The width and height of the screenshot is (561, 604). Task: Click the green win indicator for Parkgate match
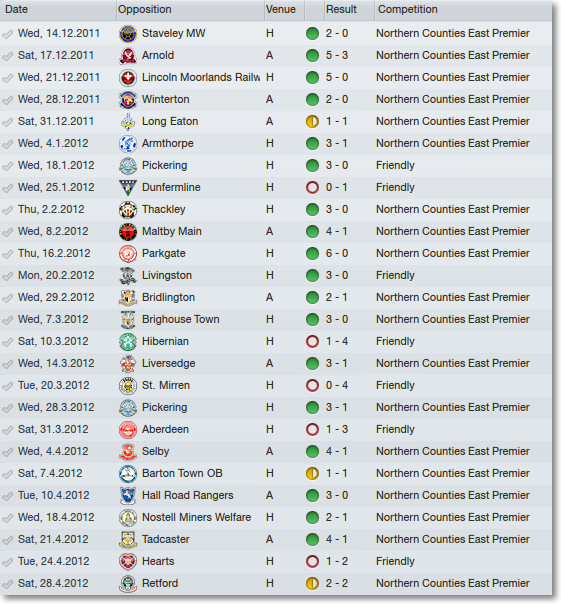[x=312, y=253]
